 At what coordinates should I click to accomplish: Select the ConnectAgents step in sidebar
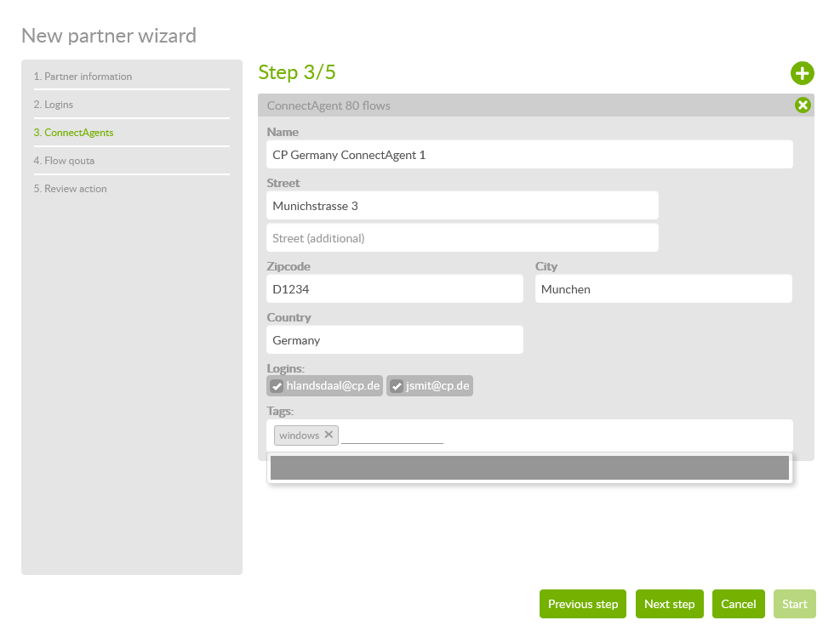pyautogui.click(x=73, y=133)
